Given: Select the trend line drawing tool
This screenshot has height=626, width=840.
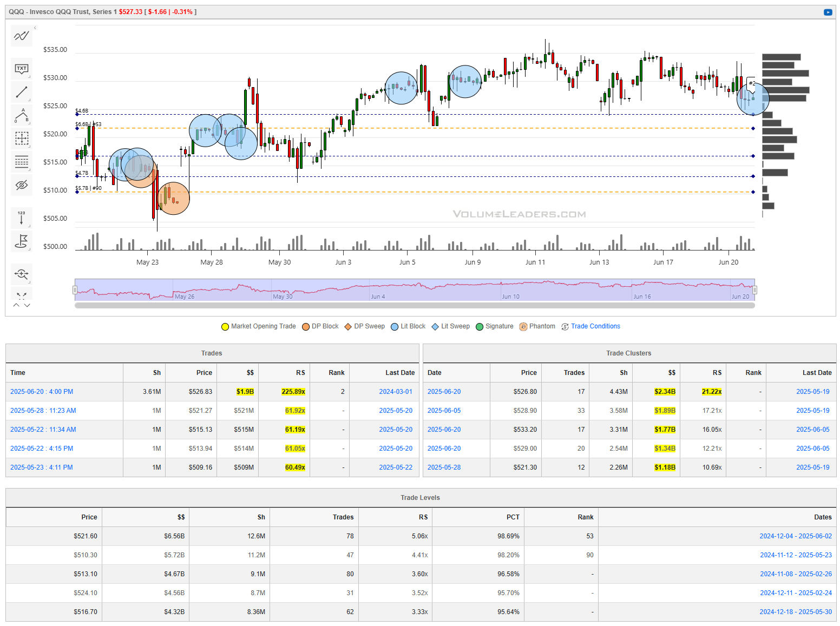Looking at the screenshot, I should (x=22, y=92).
